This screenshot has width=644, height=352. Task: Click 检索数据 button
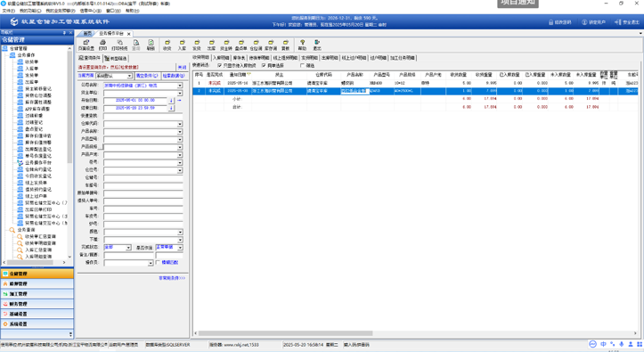174,76
